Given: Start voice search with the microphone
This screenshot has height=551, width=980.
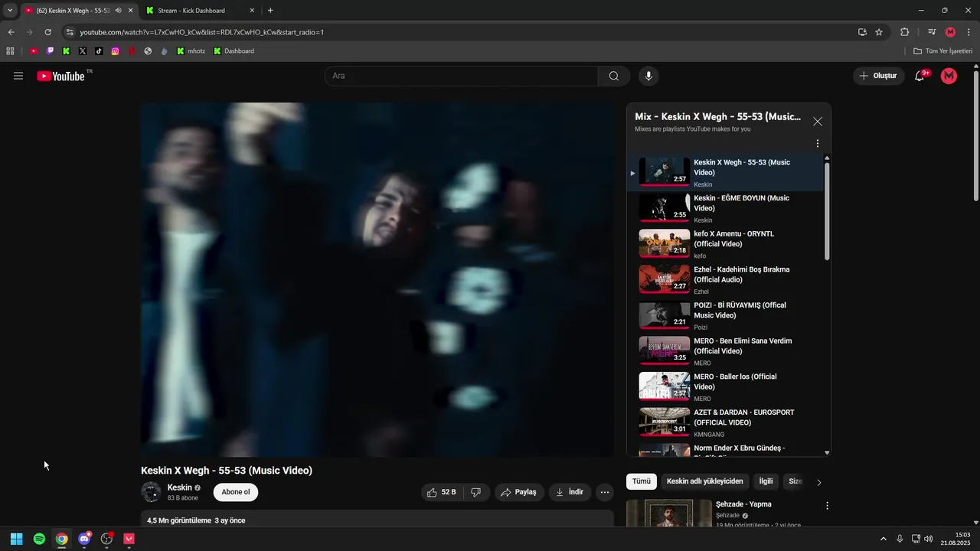Looking at the screenshot, I should 648,76.
